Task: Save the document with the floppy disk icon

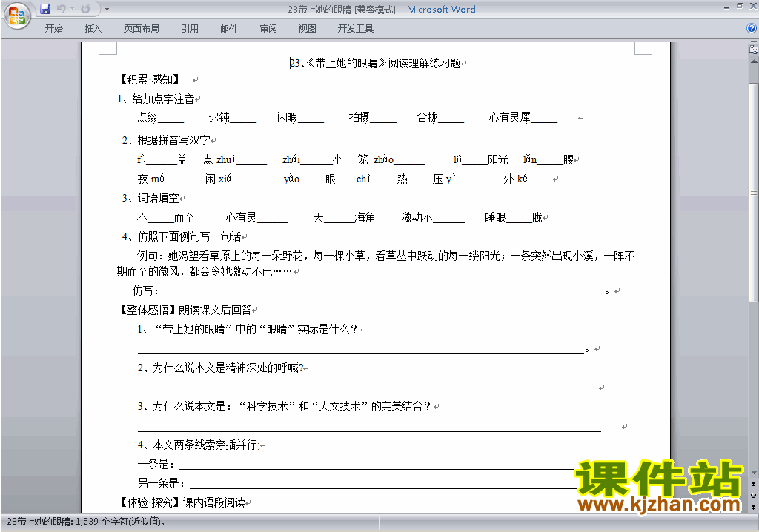Action: (45, 9)
